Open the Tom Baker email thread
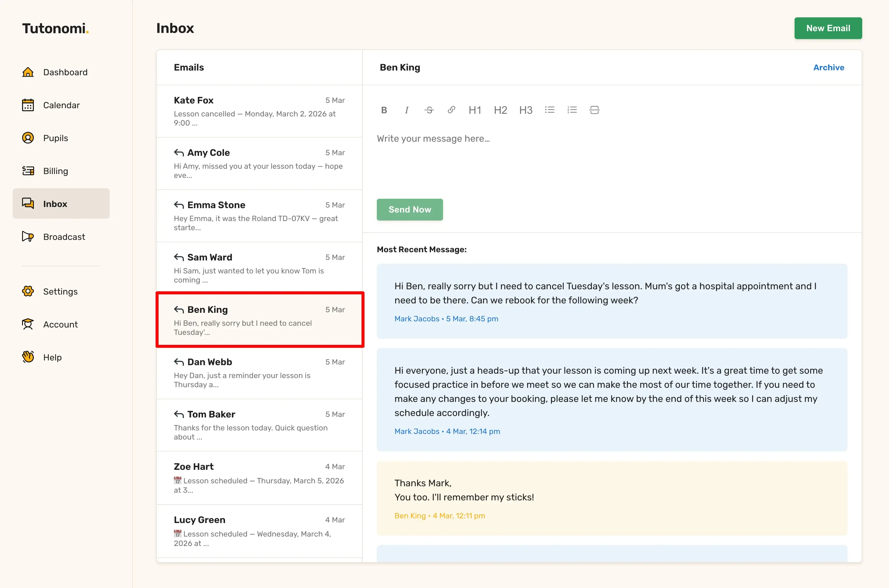Image resolution: width=889 pixels, height=588 pixels. pyautogui.click(x=259, y=425)
